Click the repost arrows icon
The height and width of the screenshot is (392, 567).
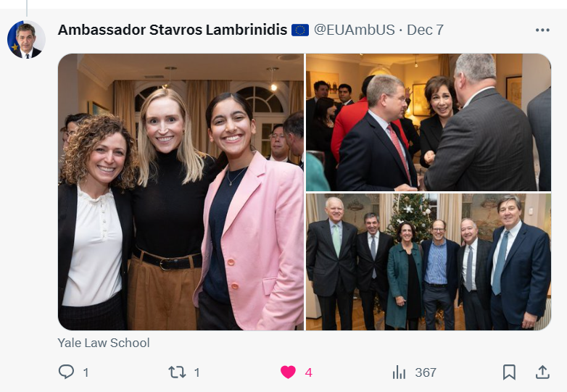(177, 372)
